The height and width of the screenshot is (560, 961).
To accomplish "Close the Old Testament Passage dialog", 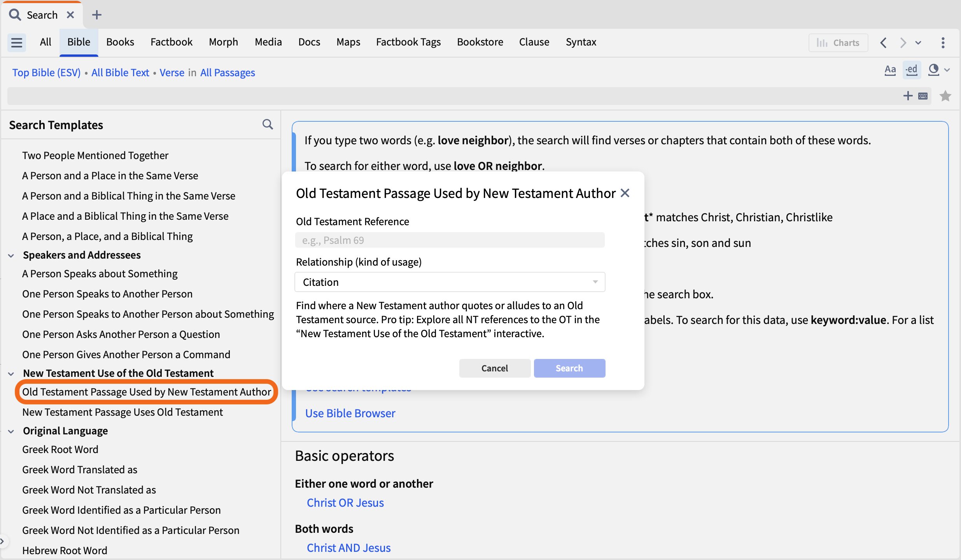I will pyautogui.click(x=625, y=193).
